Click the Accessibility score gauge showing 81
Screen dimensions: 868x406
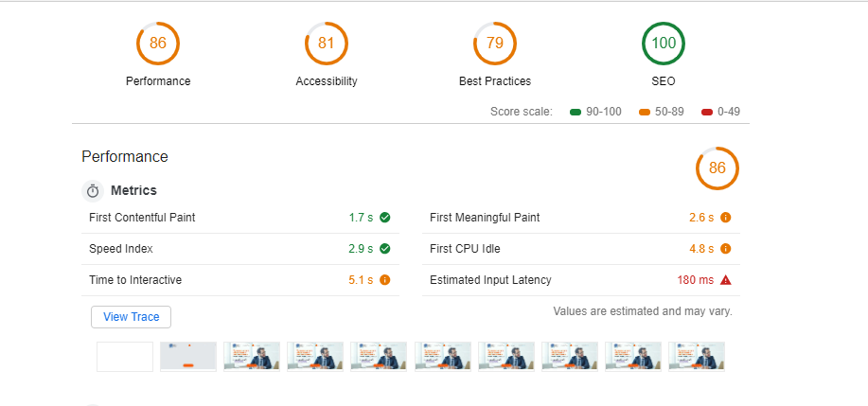(327, 44)
